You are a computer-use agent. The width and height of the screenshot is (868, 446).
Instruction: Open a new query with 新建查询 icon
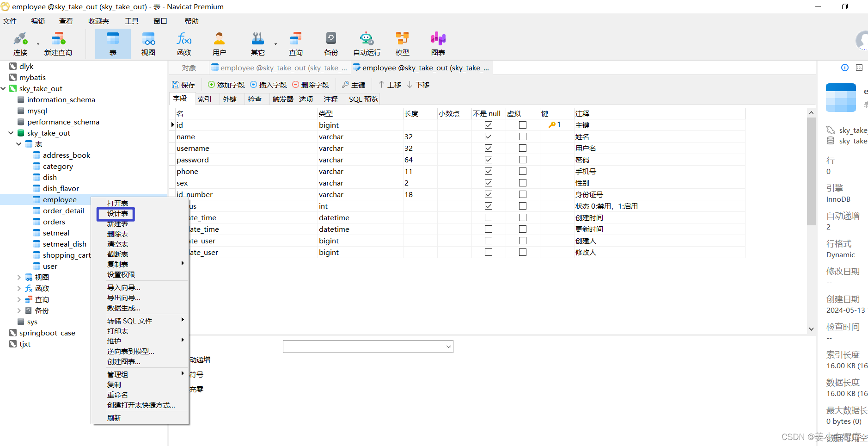57,43
